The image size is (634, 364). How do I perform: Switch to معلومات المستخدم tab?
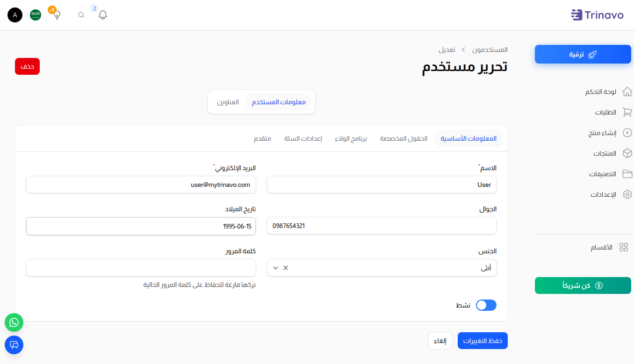[x=279, y=102]
